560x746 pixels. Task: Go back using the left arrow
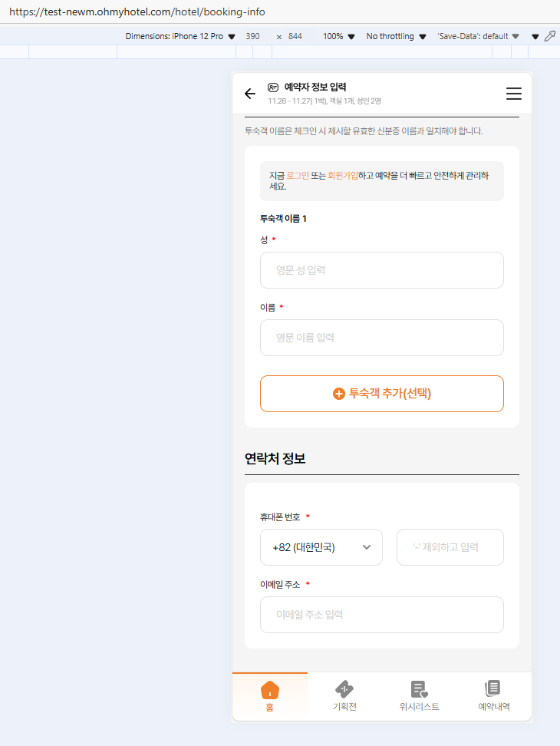point(249,94)
